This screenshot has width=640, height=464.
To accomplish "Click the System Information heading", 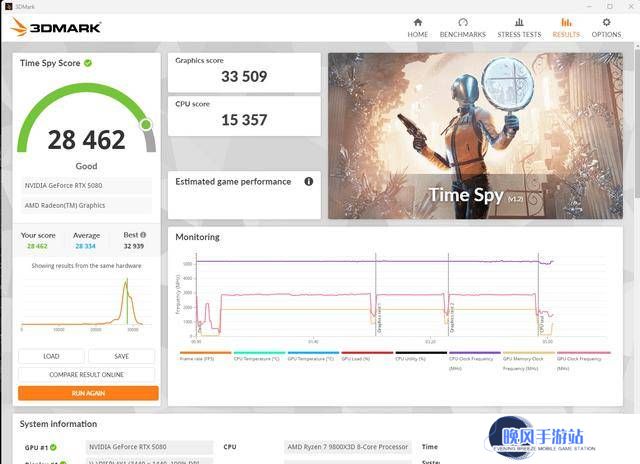I will [58, 424].
